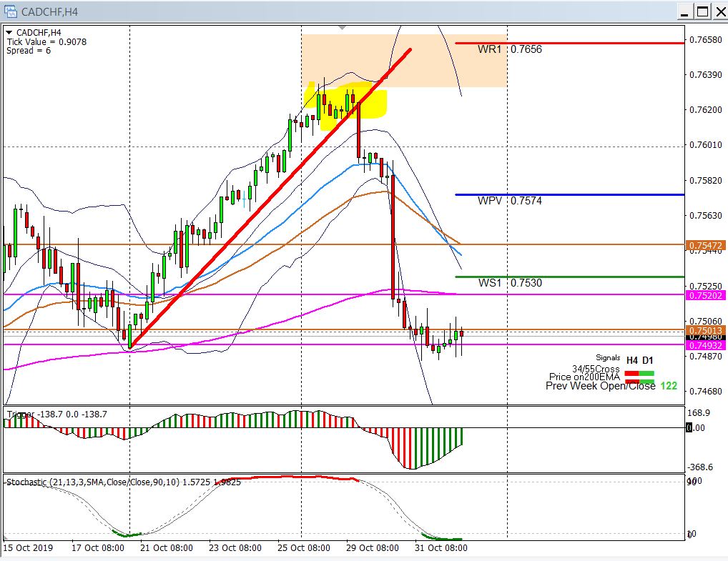Close the CADCHF,H4 chart window
The width and height of the screenshot is (728, 561).
[718, 11]
